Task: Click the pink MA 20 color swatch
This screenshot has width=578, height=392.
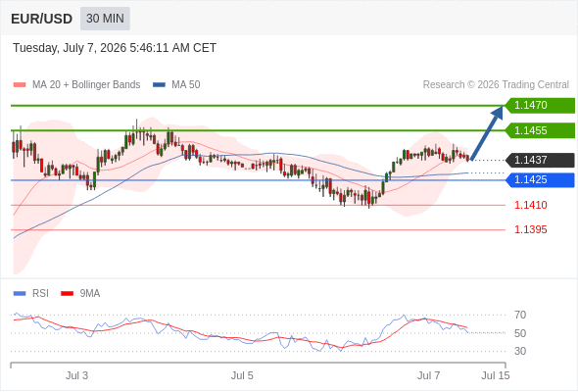Action: tap(20, 85)
